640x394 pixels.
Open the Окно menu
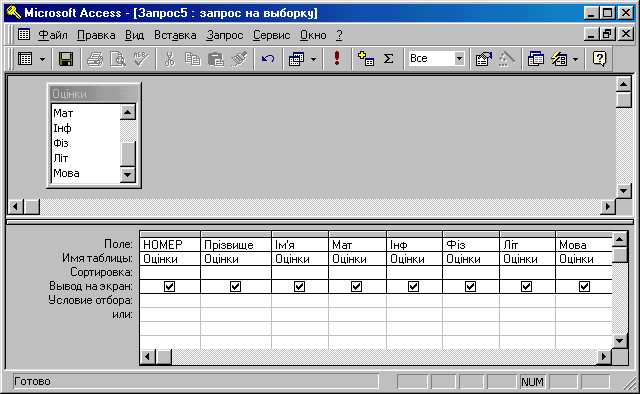[313, 36]
